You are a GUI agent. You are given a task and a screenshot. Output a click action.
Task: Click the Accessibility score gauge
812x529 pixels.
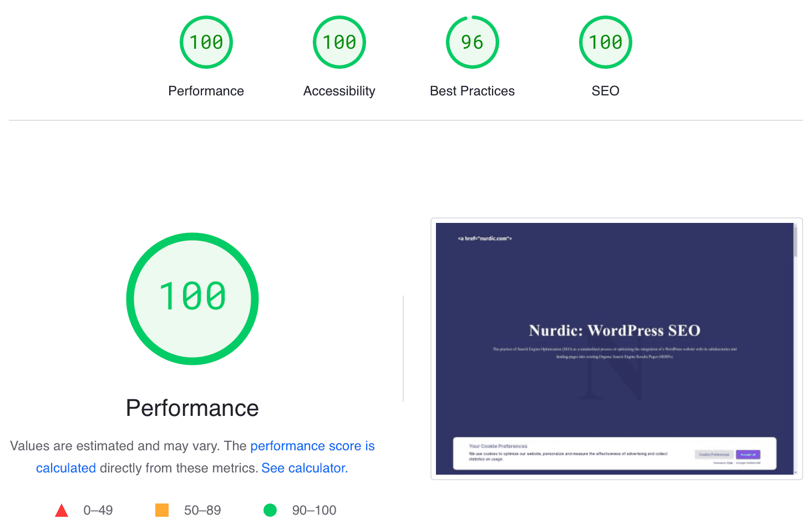[x=339, y=42]
